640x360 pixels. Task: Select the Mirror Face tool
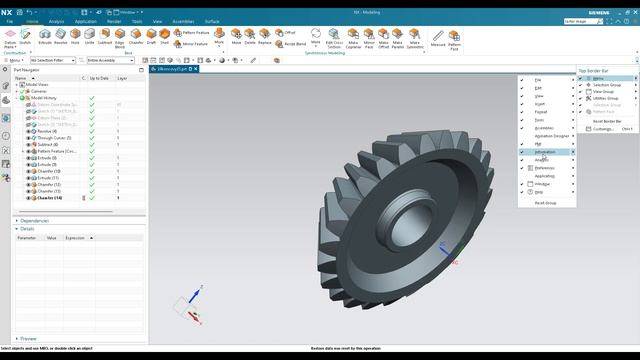(369, 39)
